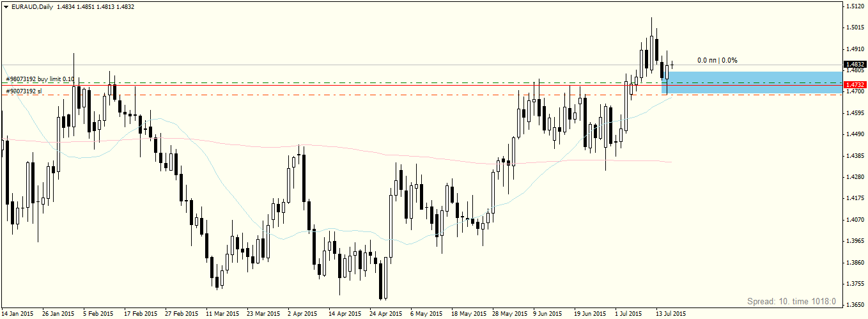Click the 13 Jul 2015 date label
The width and height of the screenshot is (868, 319).
pos(670,314)
